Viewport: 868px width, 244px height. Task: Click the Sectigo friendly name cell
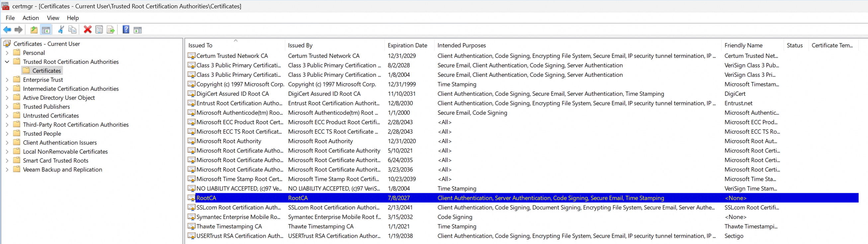(734, 236)
